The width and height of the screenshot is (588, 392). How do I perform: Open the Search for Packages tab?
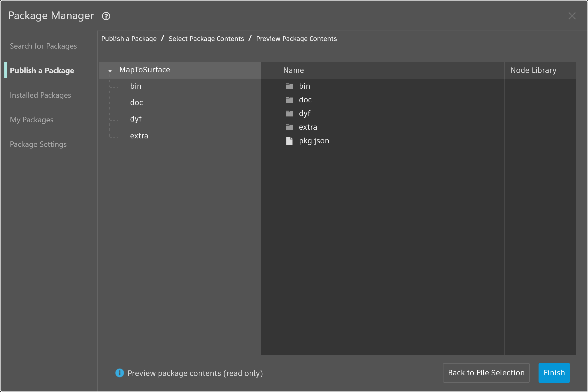43,46
